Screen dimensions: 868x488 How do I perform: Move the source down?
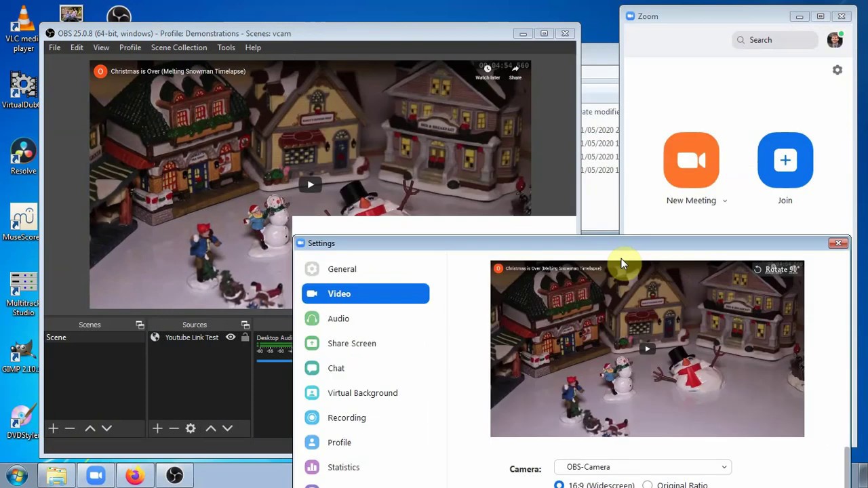point(227,428)
